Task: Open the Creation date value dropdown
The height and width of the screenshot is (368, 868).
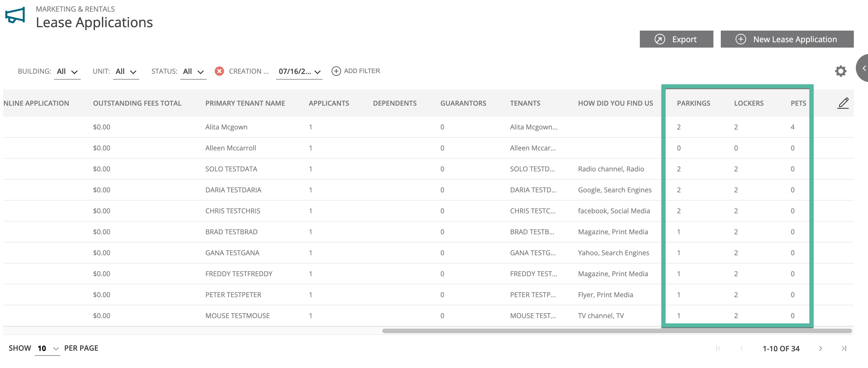Action: click(x=299, y=71)
